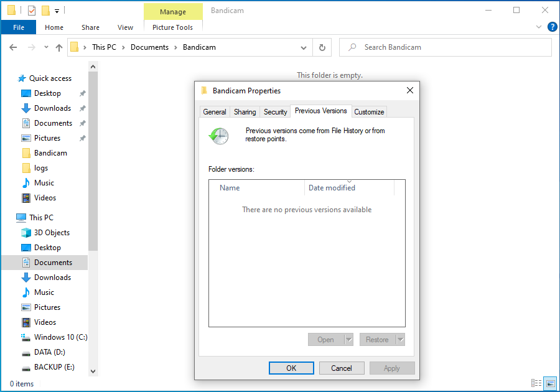Click the Properties icon in quick access toolbar

[32, 11]
